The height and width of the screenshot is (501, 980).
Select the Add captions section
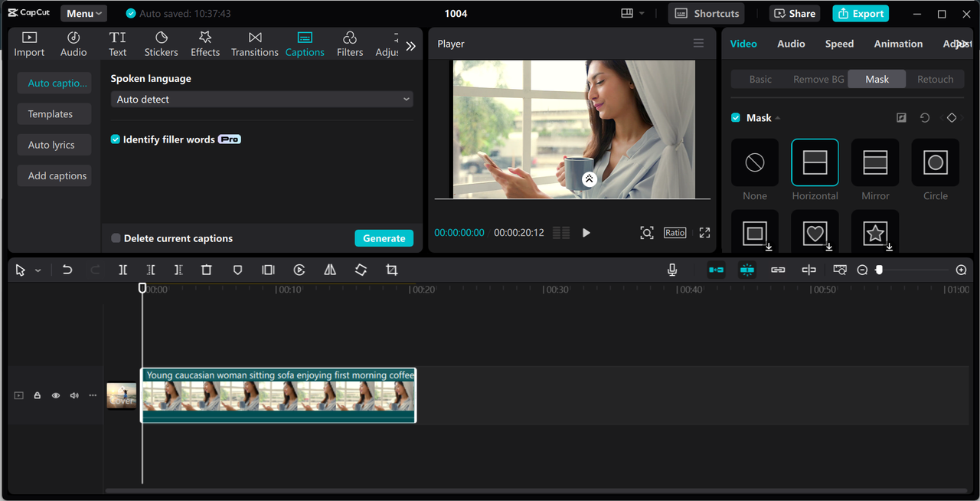coord(54,175)
